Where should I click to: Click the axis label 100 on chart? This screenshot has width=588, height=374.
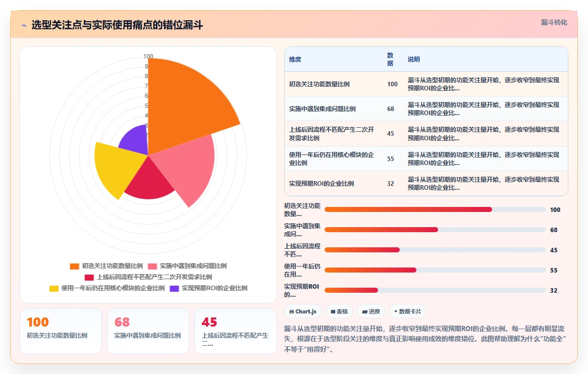coord(148,56)
